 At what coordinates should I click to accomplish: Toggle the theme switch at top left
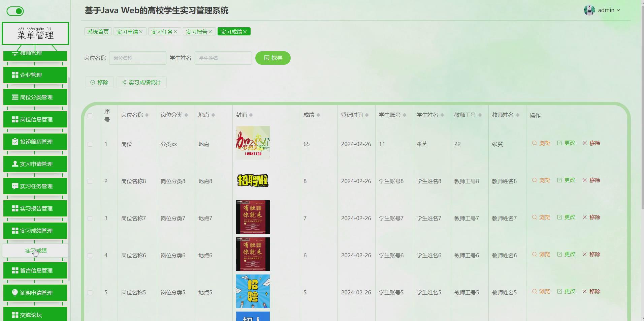(x=15, y=11)
